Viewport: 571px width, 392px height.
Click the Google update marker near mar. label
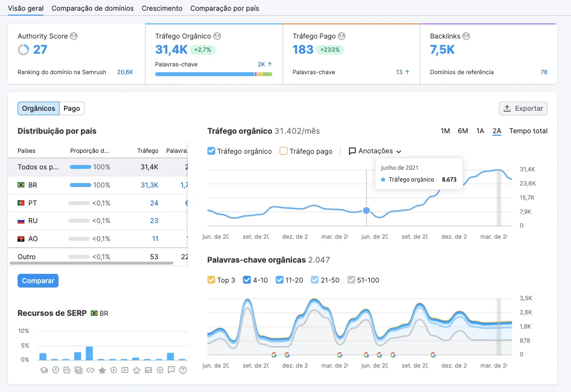coord(340,355)
